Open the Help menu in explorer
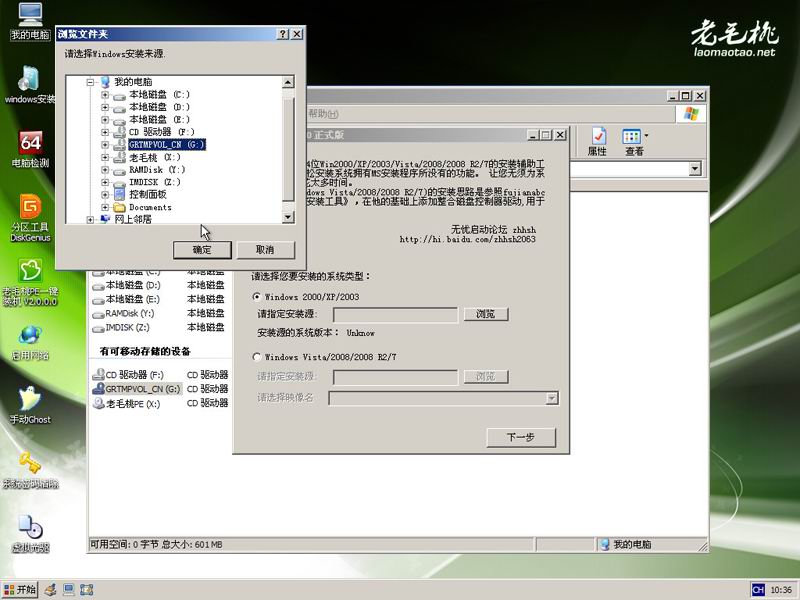800x600 pixels. [323, 113]
